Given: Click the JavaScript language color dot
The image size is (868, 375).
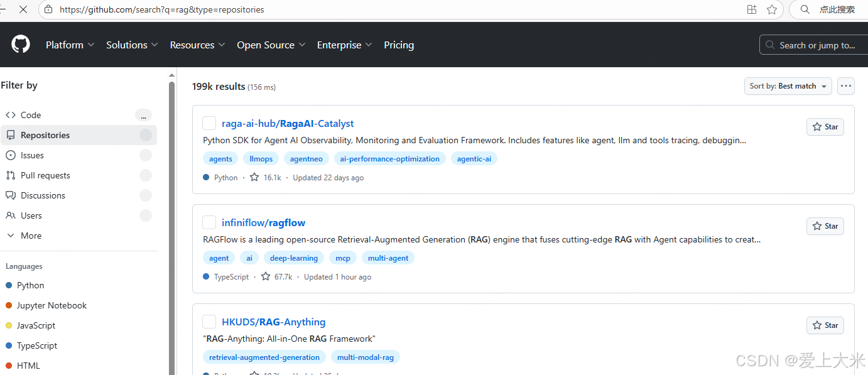Looking at the screenshot, I should click(9, 325).
